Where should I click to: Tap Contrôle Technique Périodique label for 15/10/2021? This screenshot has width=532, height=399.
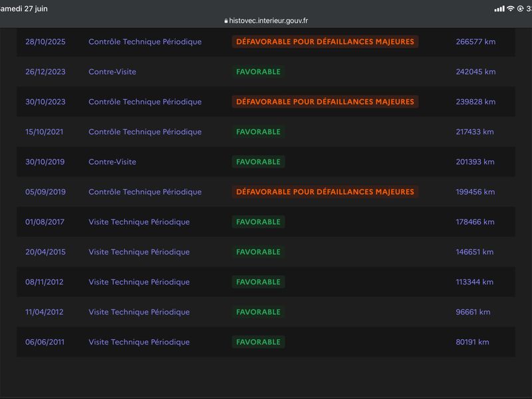click(145, 132)
